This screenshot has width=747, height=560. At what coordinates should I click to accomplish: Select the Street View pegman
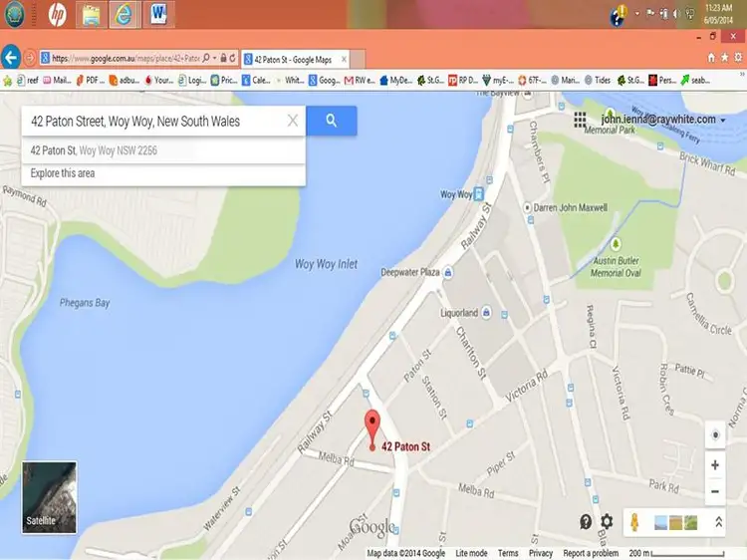point(631,521)
